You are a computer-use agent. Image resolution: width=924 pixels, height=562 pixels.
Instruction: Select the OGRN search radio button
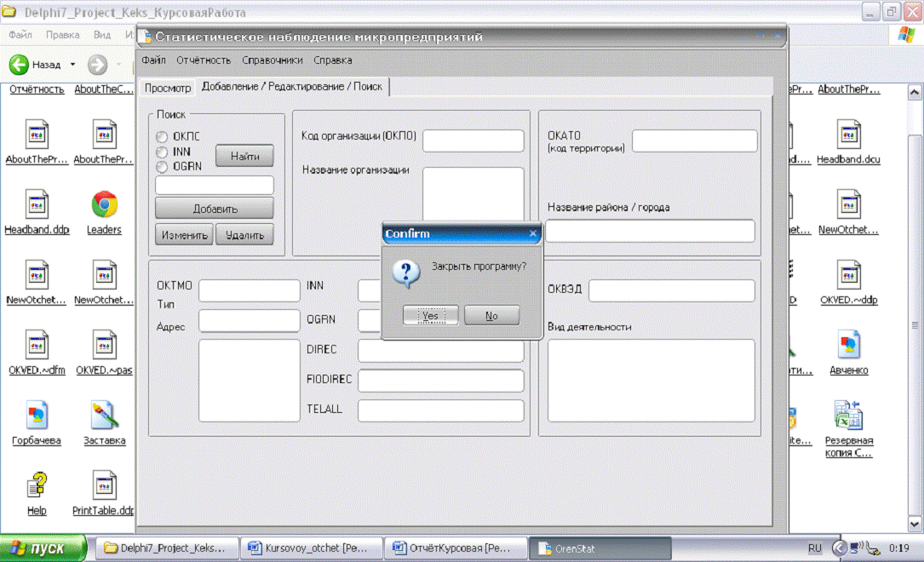(x=162, y=167)
